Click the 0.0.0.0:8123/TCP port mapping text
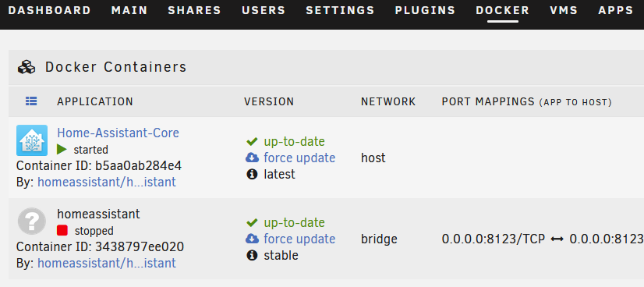Screen dimensions: 644x287 pyautogui.click(x=494, y=239)
